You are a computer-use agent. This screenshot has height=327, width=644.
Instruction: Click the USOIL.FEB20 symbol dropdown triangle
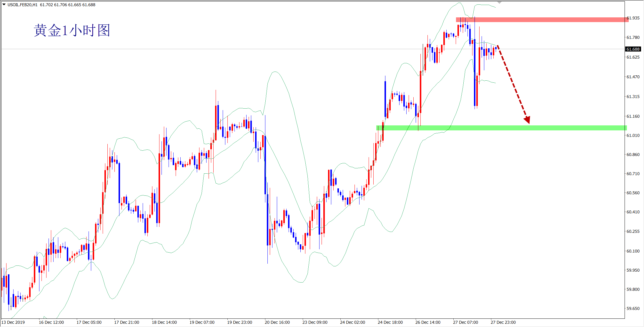click(4, 5)
